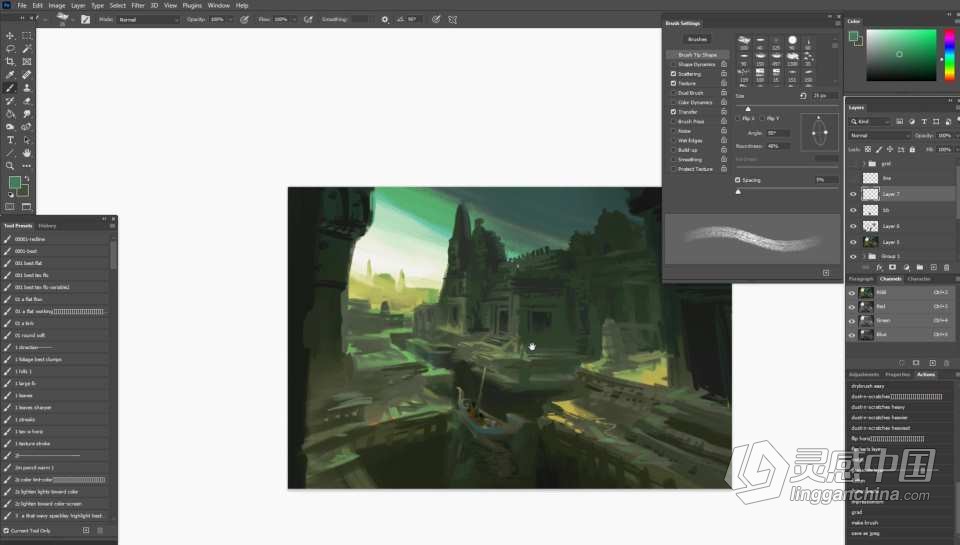960x545 pixels.
Task: Select the Zoom tool
Action: coord(10,166)
